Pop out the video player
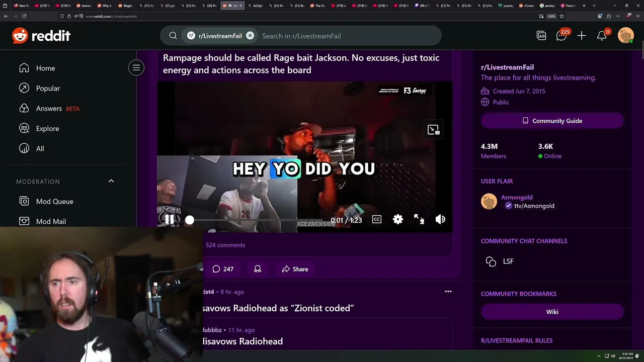The height and width of the screenshot is (362, 644). [x=433, y=130]
